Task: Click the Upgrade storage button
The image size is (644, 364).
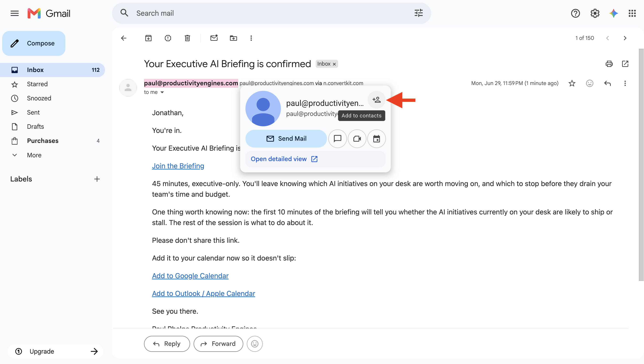Action: point(55,351)
